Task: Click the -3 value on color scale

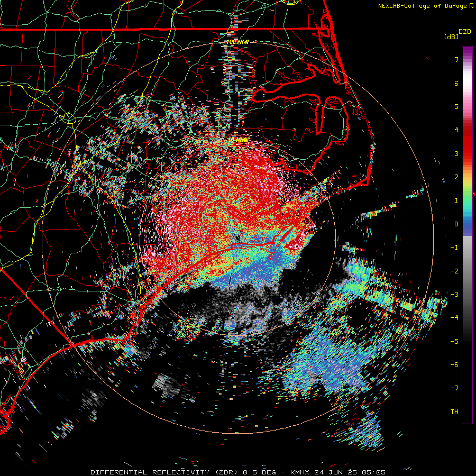Action: 454,295
